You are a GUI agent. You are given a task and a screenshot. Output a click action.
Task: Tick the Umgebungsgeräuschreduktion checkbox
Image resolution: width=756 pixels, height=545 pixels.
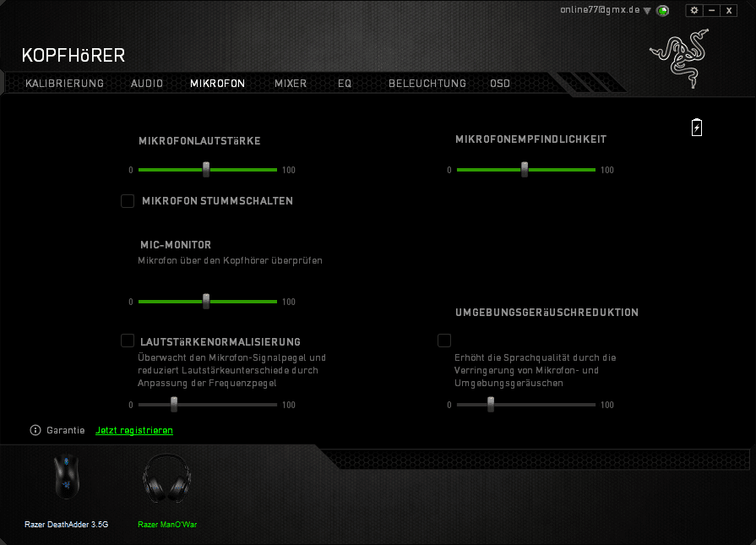444,341
